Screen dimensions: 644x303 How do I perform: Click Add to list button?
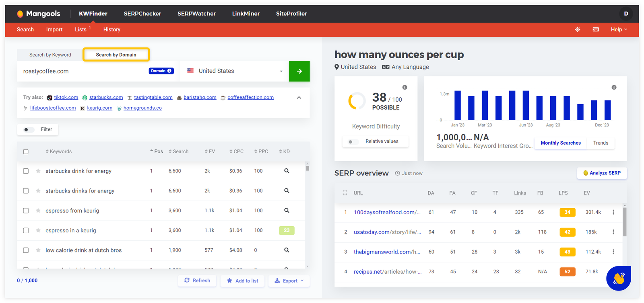[x=242, y=281]
